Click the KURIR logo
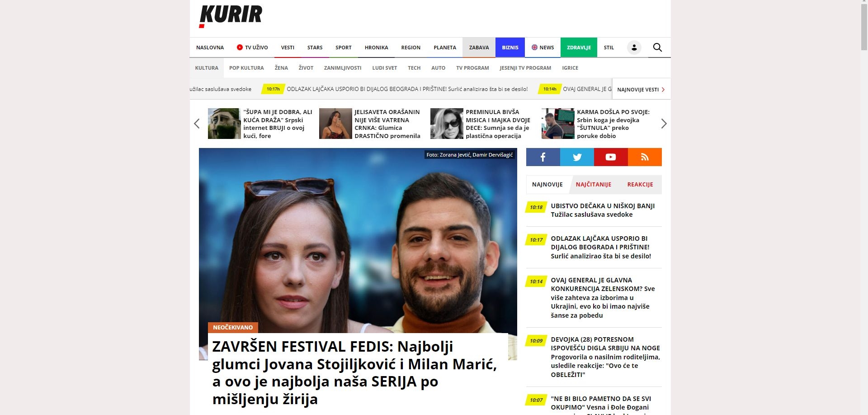Viewport: 868px width, 415px height. tap(231, 16)
